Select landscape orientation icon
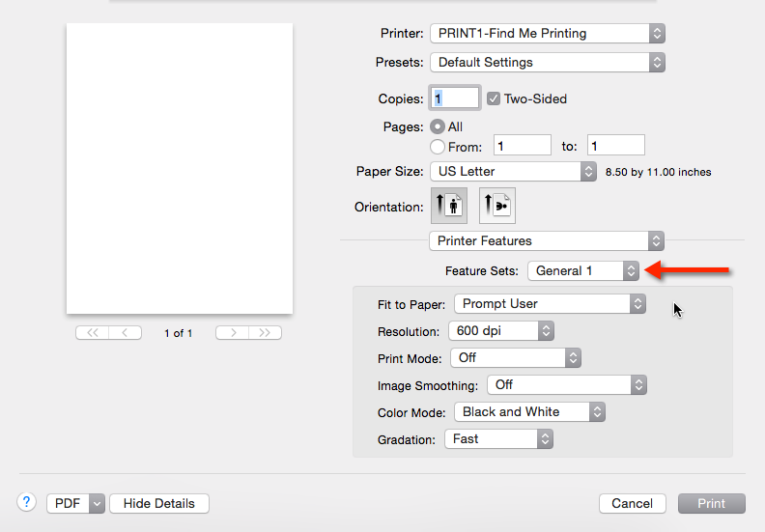The height and width of the screenshot is (532, 765). (x=497, y=207)
